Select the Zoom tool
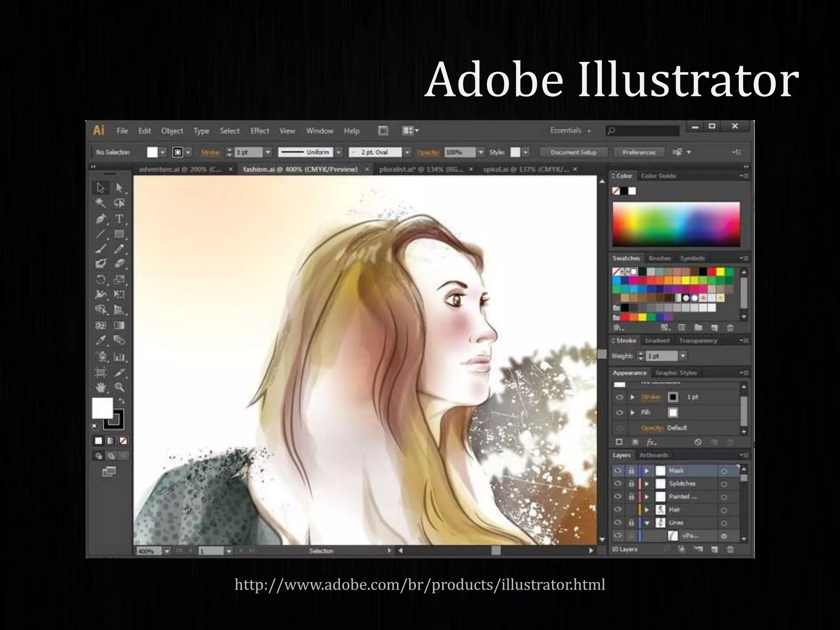Viewport: 840px width, 630px height. tap(119, 387)
